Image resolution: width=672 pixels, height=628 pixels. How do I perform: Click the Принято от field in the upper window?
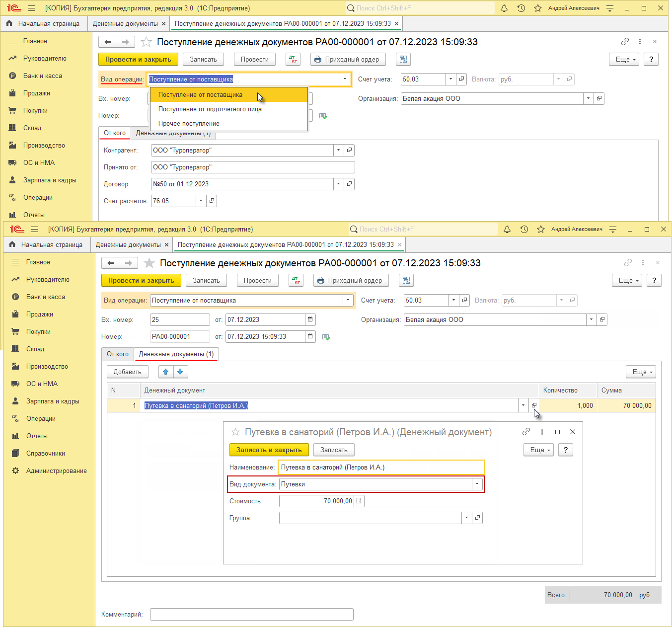tap(253, 167)
